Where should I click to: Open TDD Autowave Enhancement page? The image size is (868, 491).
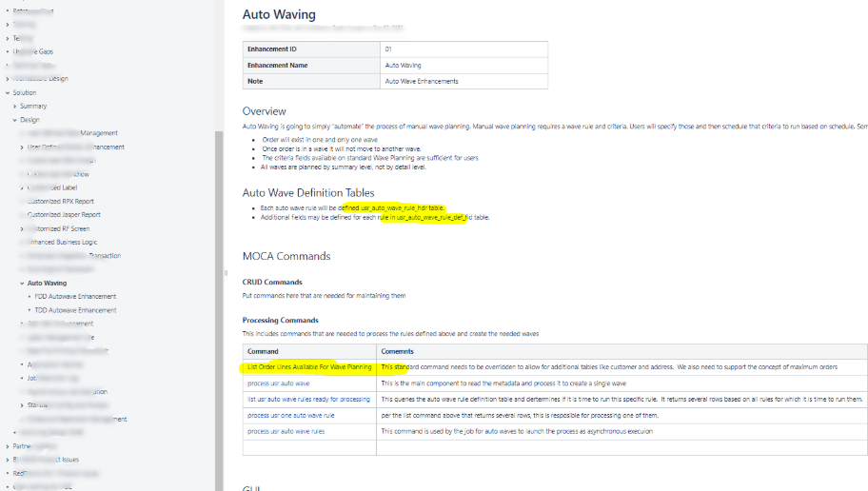[75, 310]
